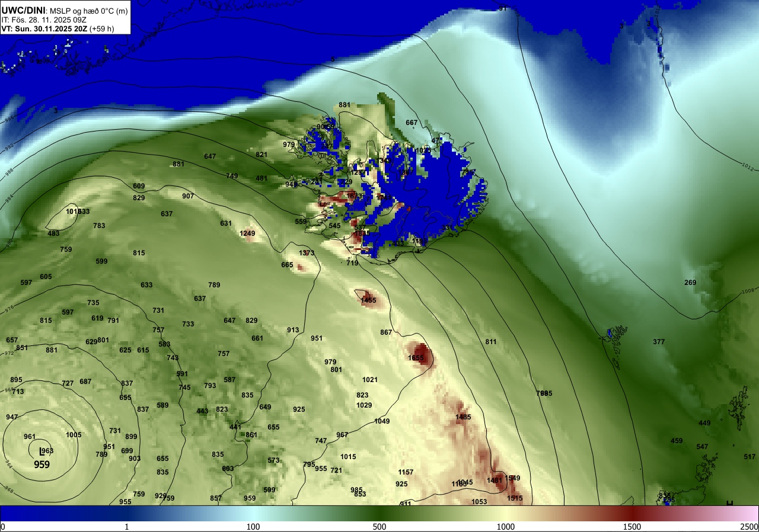Click the height value '609'

pos(139,186)
